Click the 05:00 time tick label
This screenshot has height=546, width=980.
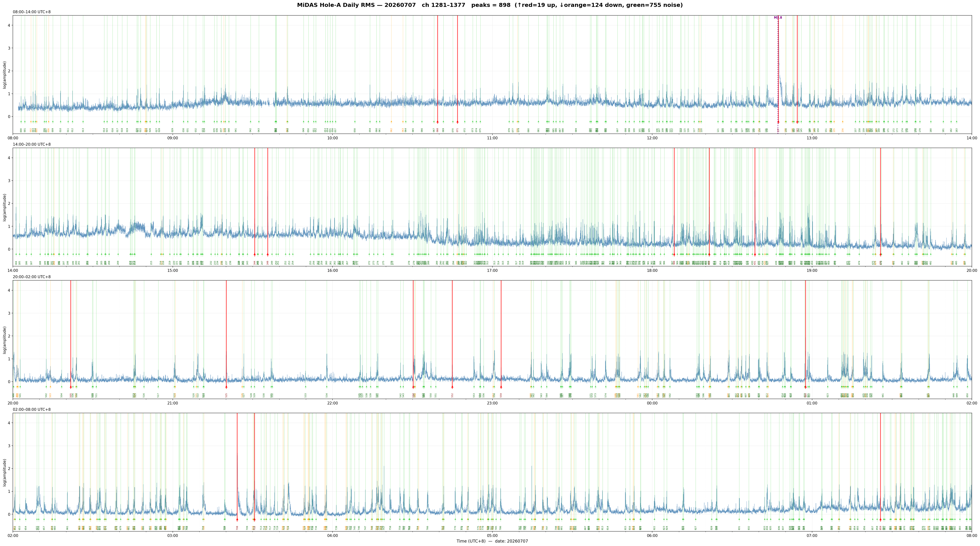click(492, 535)
